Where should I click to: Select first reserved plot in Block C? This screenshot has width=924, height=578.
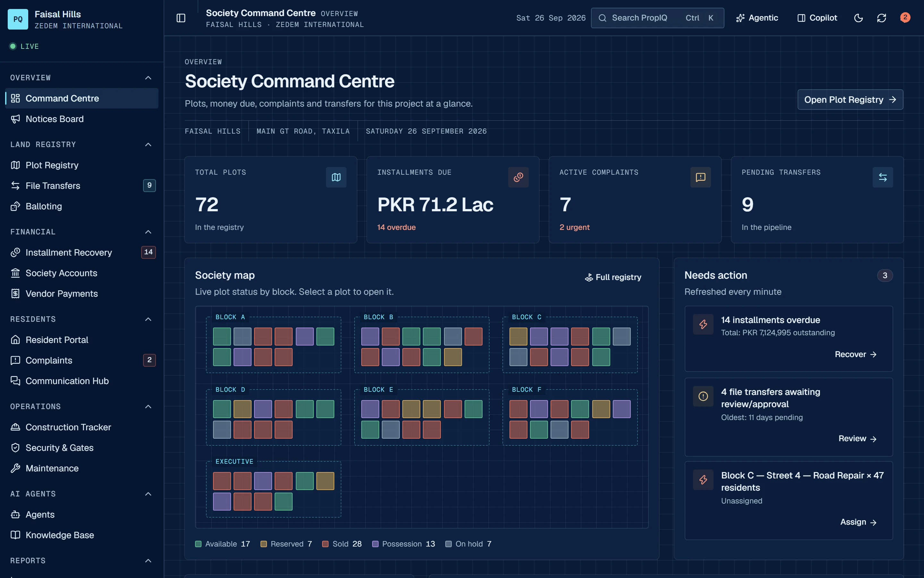(x=518, y=337)
